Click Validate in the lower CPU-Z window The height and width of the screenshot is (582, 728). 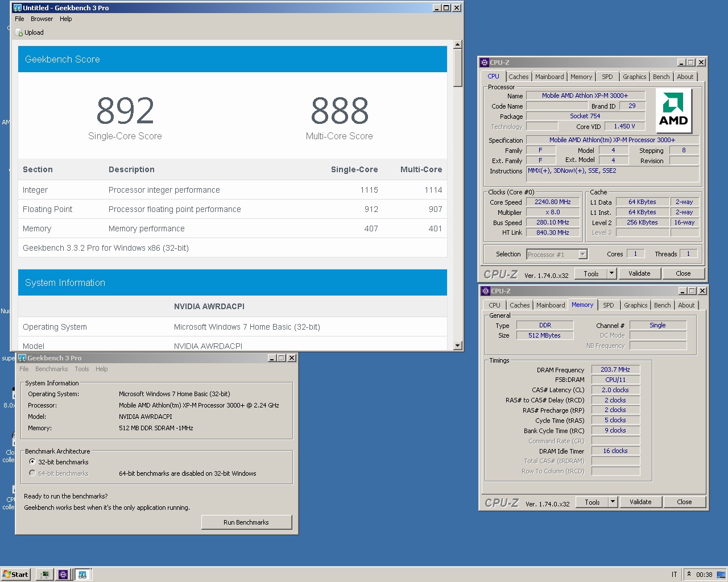pyautogui.click(x=640, y=502)
